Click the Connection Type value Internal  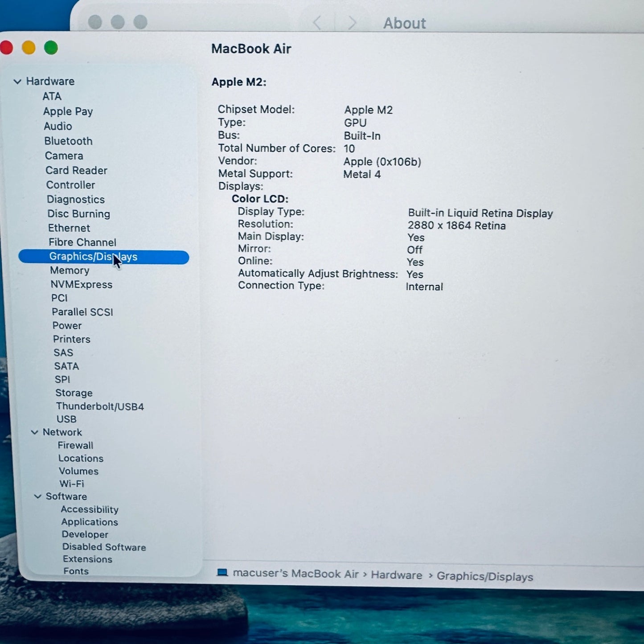[424, 287]
